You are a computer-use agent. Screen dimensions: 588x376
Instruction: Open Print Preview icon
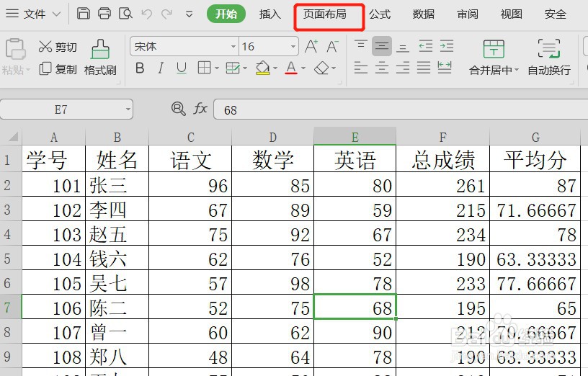click(x=125, y=14)
